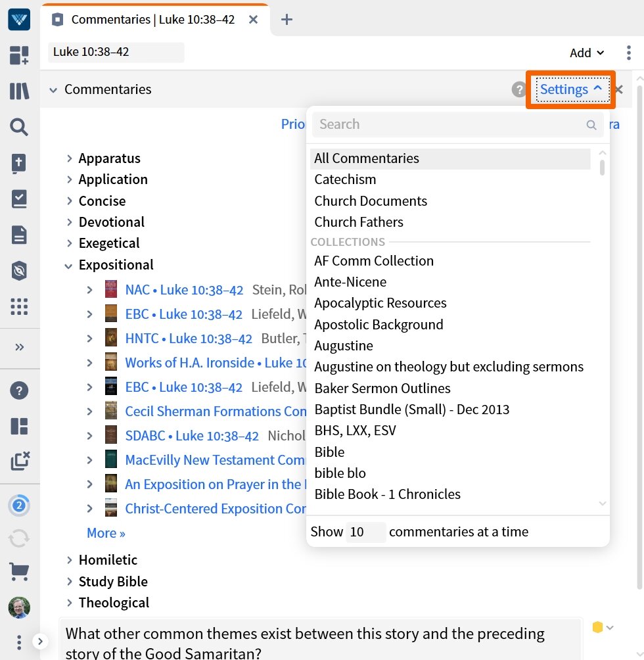This screenshot has width=644, height=660.
Task: Expand the HNTC commentary row
Action: tap(89, 339)
